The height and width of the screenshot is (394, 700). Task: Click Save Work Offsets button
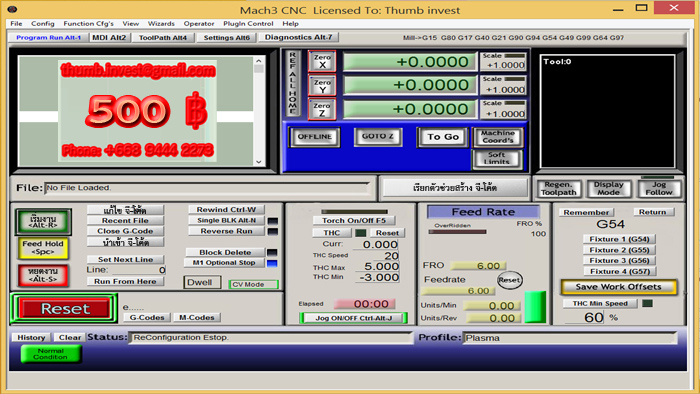tap(618, 287)
